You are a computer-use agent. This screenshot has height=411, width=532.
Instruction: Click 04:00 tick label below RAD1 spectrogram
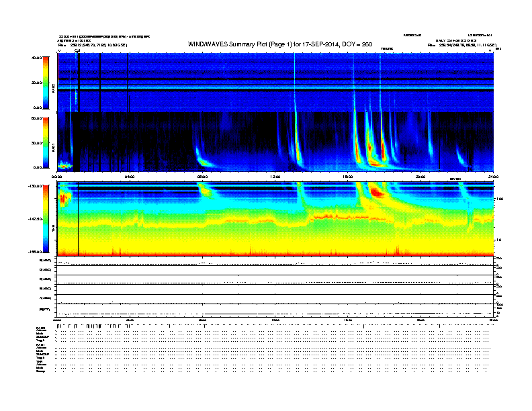(x=130, y=177)
